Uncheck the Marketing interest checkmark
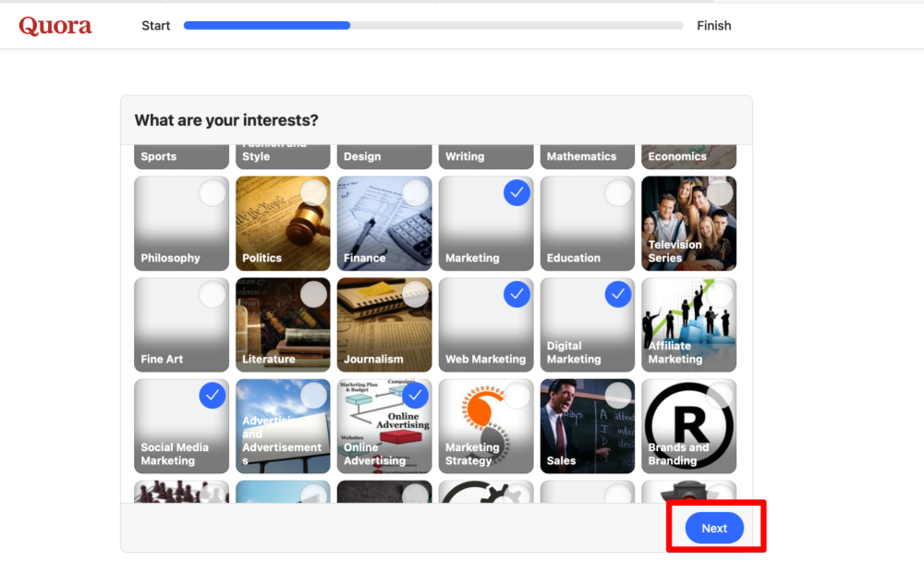 (x=517, y=193)
